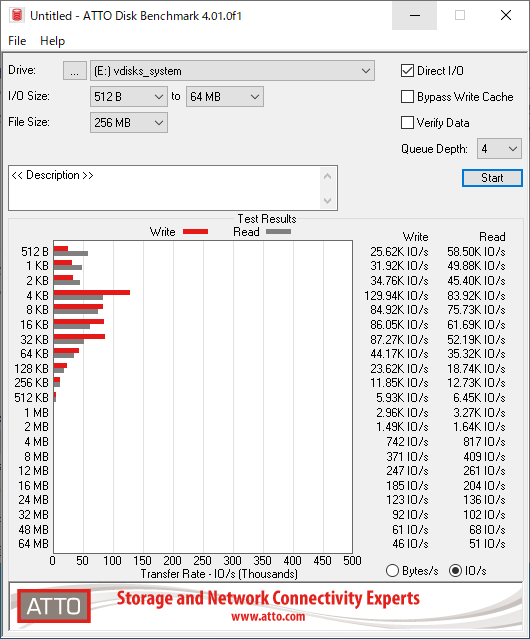Enable Bypass Write Cache checkbox

click(407, 97)
